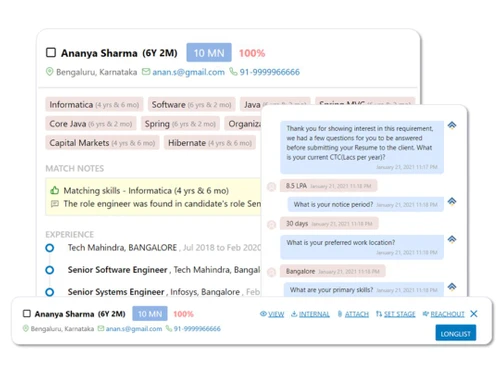Select the Capital Markets skill tag
The image size is (500, 375).
[x=102, y=143]
